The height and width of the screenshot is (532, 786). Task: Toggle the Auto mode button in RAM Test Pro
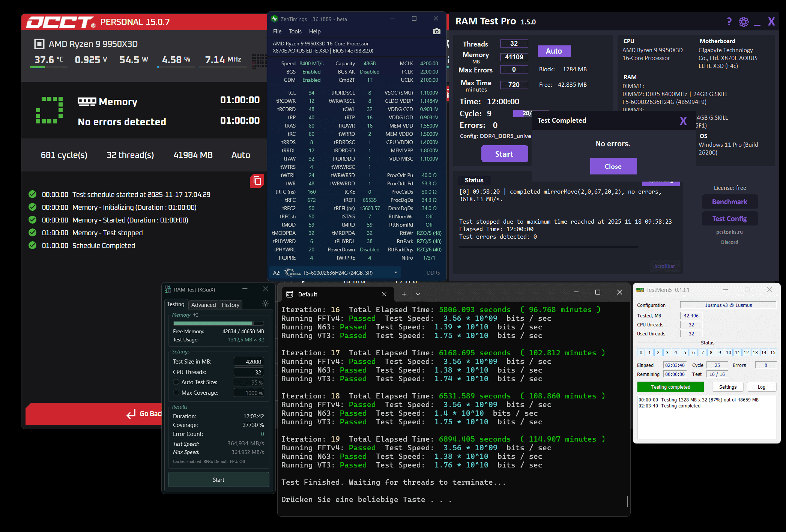554,51
